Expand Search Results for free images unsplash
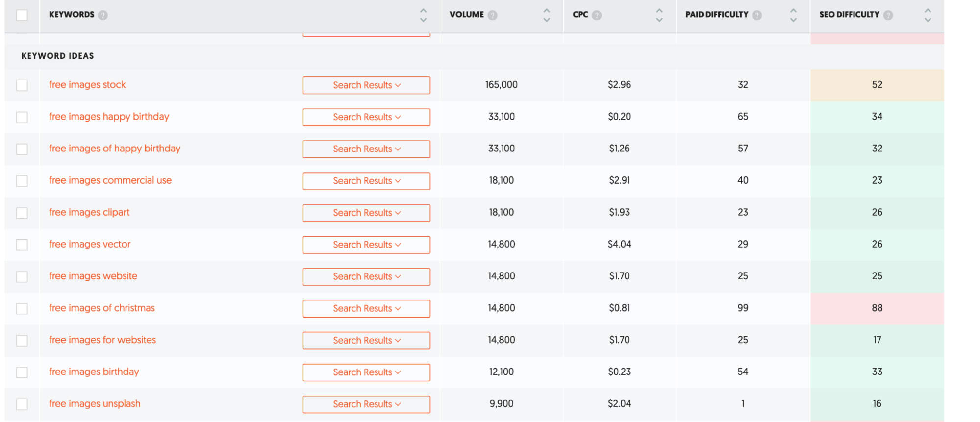Screen dimensions: 980x422 pyautogui.click(x=366, y=404)
